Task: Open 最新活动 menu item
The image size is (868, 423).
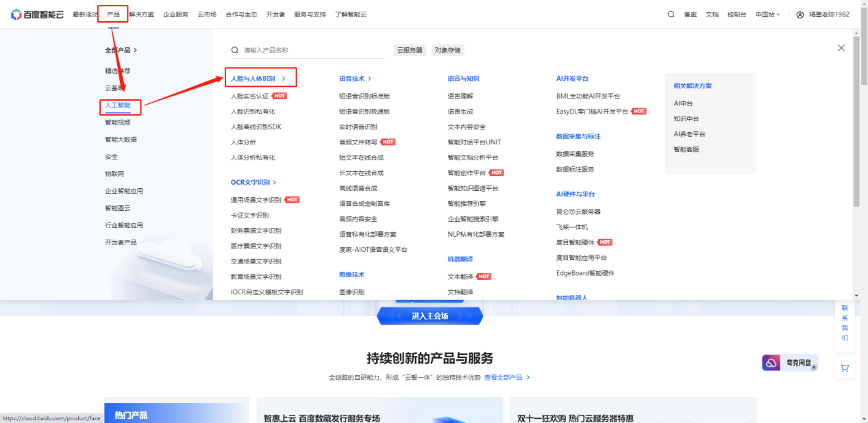Action: click(x=85, y=14)
